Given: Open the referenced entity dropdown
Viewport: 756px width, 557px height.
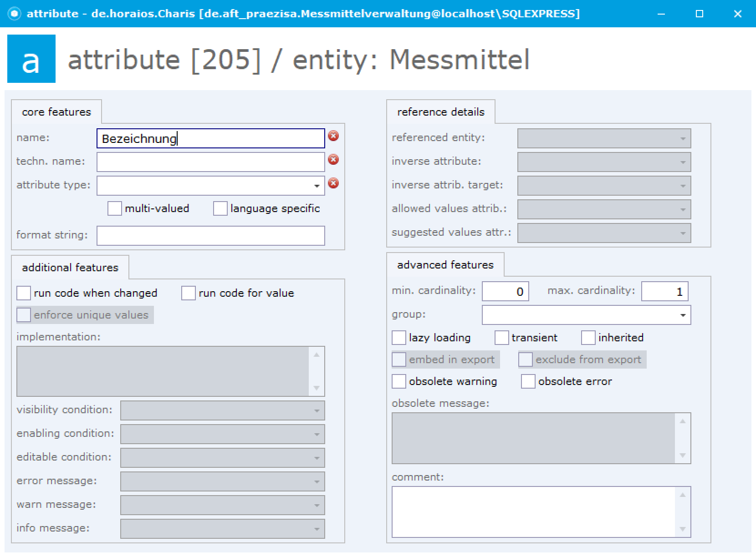Looking at the screenshot, I should click(604, 138).
